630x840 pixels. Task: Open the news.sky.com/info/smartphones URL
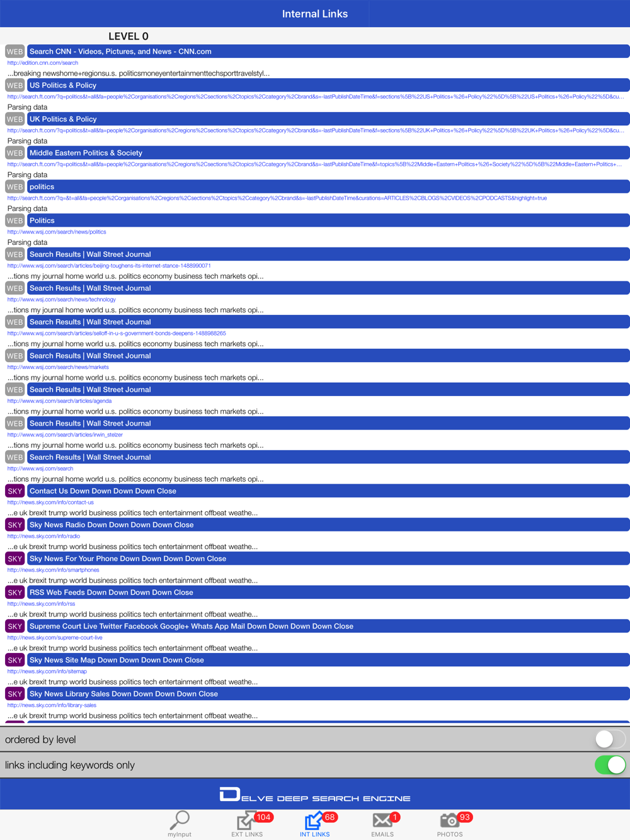(53, 570)
